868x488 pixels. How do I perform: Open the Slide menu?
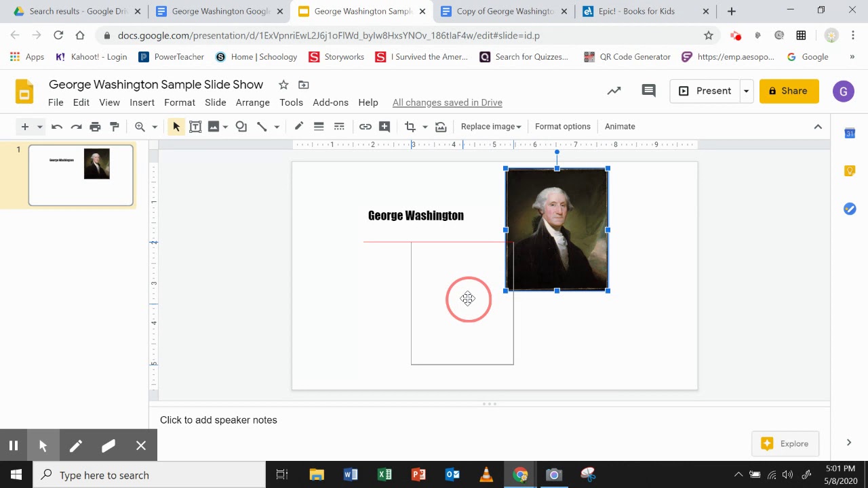click(216, 102)
